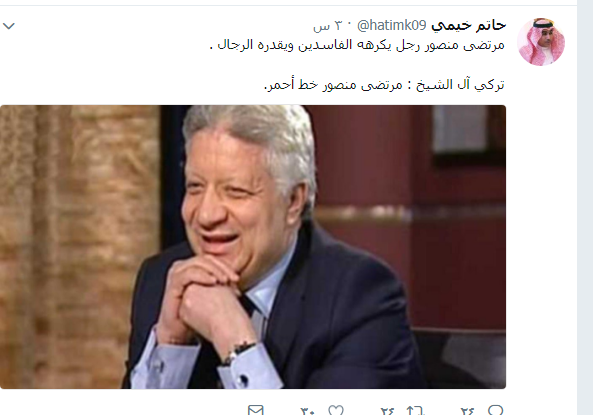Click the vertical scrollbar track at right
593x415 pixels.
[x=585, y=207]
